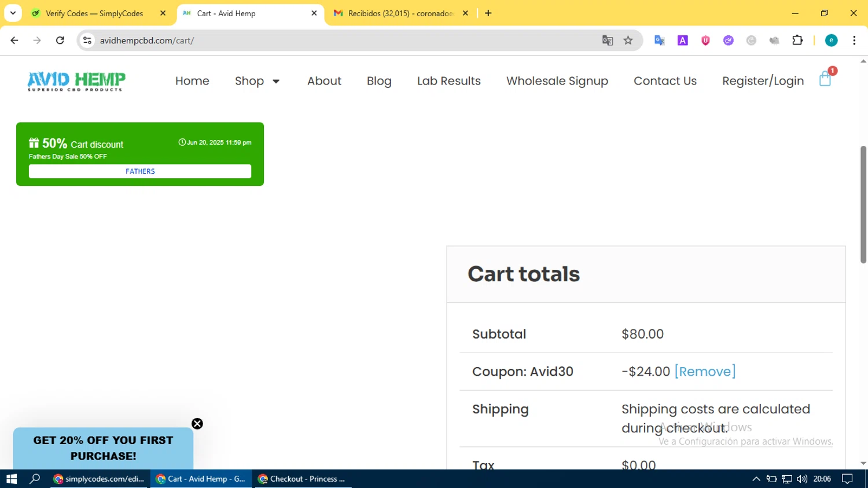Click the gray circle extension icon
This screenshot has height=488, width=868.
pyautogui.click(x=752, y=41)
